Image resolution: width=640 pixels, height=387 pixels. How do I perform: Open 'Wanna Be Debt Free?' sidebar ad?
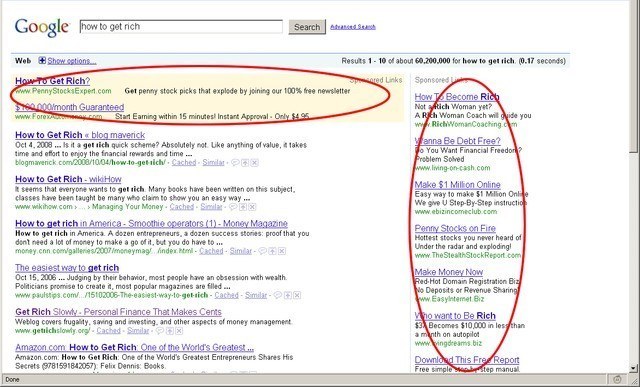click(x=458, y=141)
